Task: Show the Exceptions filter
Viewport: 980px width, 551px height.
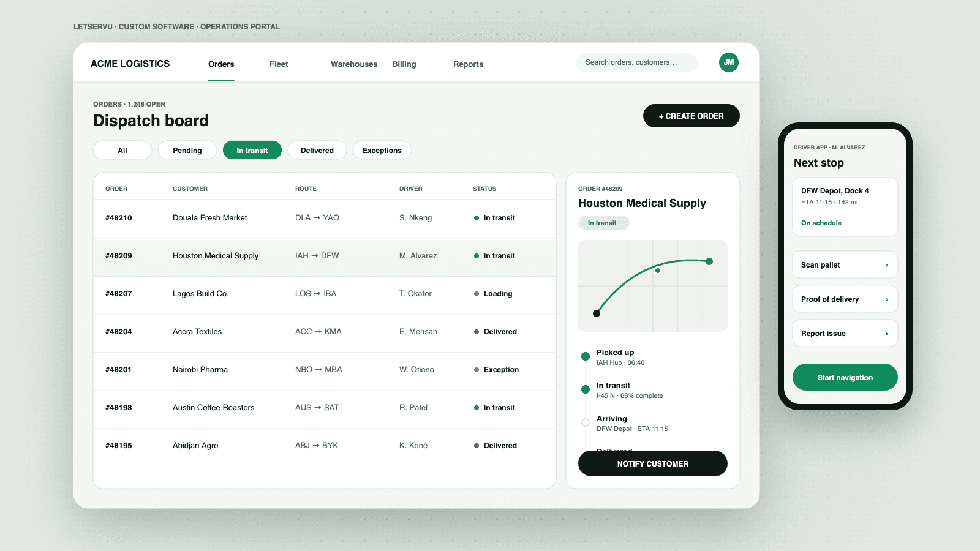Action: [382, 150]
